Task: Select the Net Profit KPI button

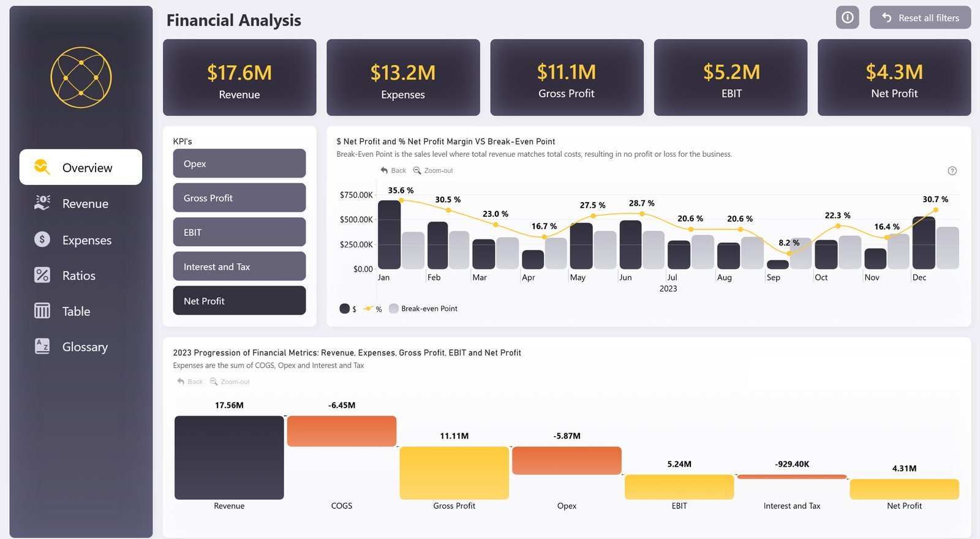Action: pyautogui.click(x=239, y=301)
